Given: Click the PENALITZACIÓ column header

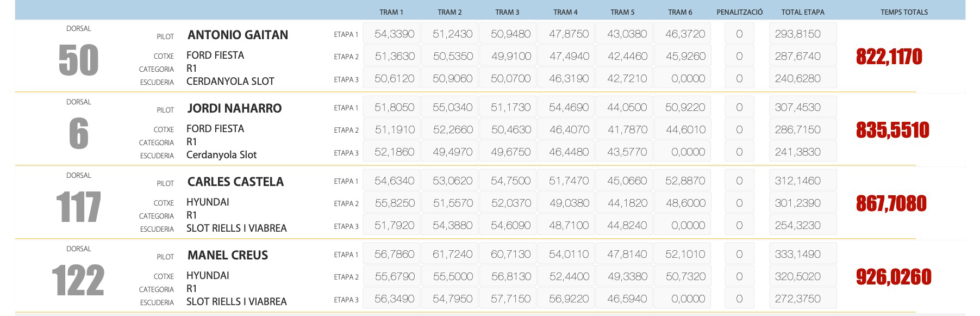Looking at the screenshot, I should pos(739,12).
